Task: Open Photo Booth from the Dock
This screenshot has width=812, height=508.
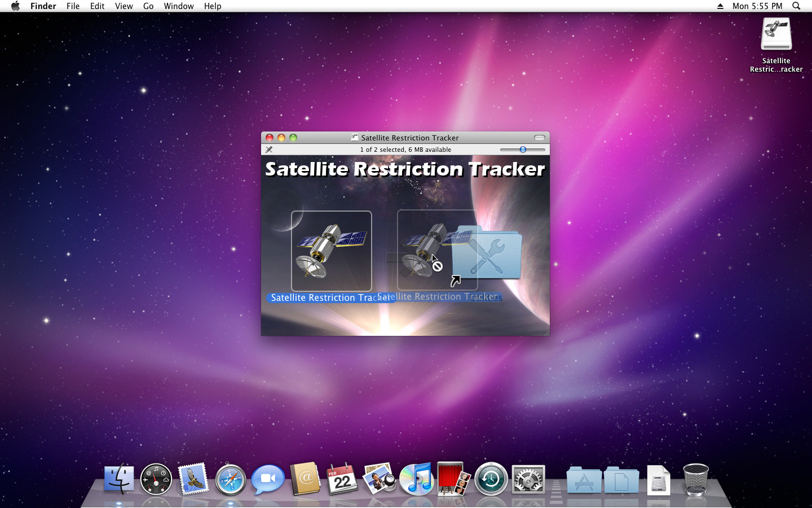Action: pos(454,480)
